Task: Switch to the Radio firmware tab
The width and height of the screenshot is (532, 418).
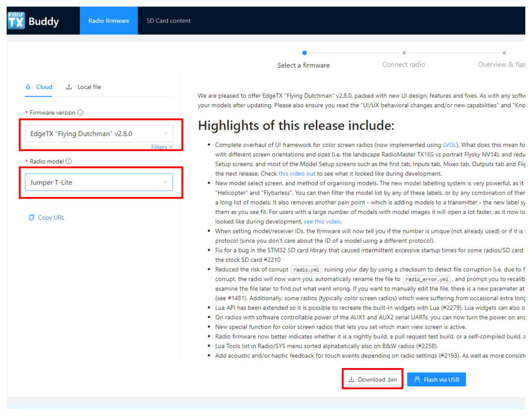Action: (108, 21)
